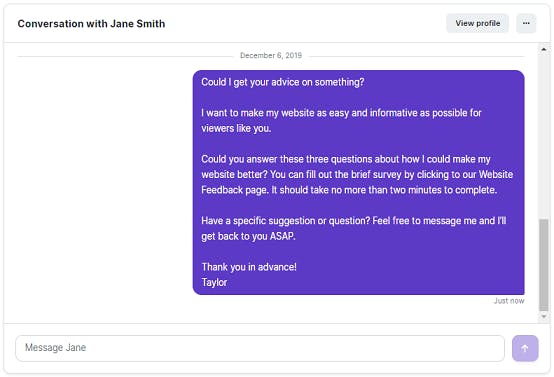The width and height of the screenshot is (554, 377).
Task: Click the 'Have a specific suggestion' paragraph
Action: pos(354,228)
